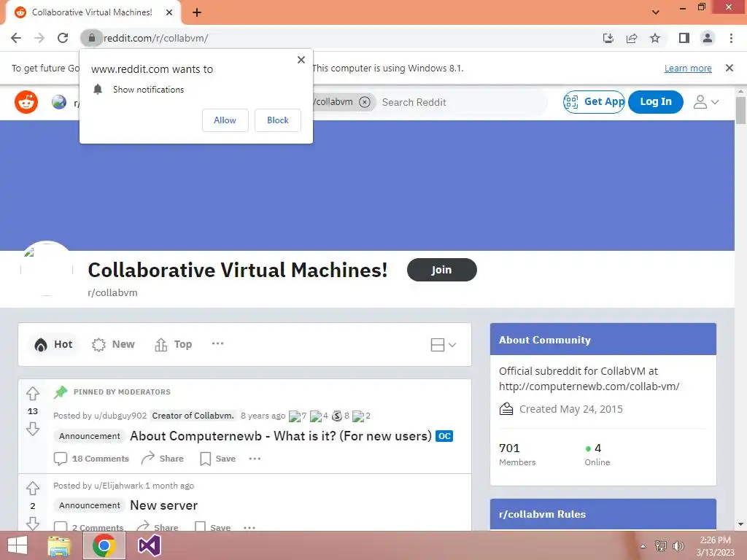Click the browser forward arrow
747x560 pixels.
39,38
